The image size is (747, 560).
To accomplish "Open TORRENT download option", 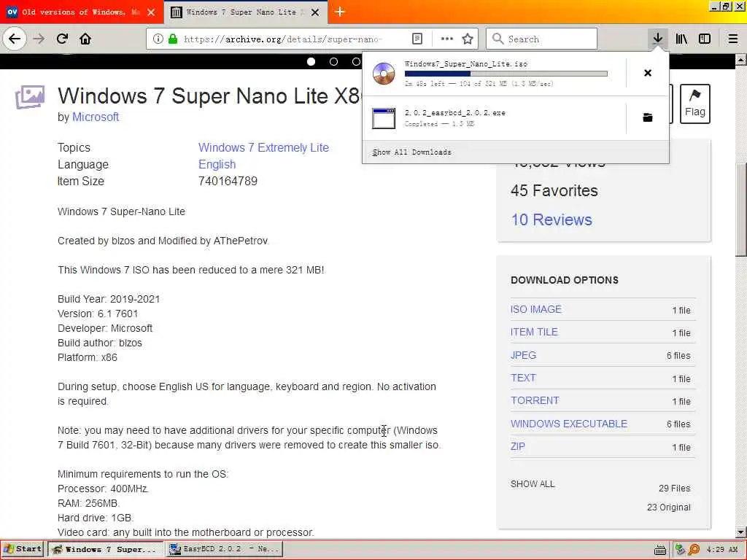I will (x=535, y=400).
